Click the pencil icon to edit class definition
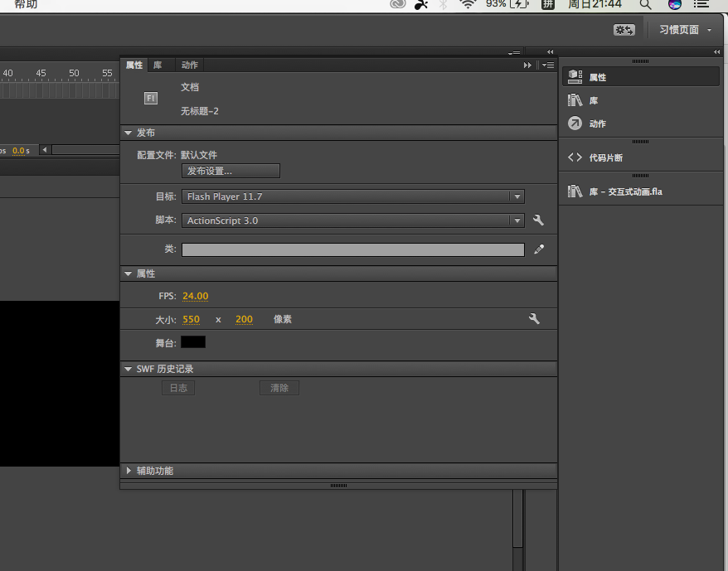The width and height of the screenshot is (728, 571). pyautogui.click(x=539, y=249)
